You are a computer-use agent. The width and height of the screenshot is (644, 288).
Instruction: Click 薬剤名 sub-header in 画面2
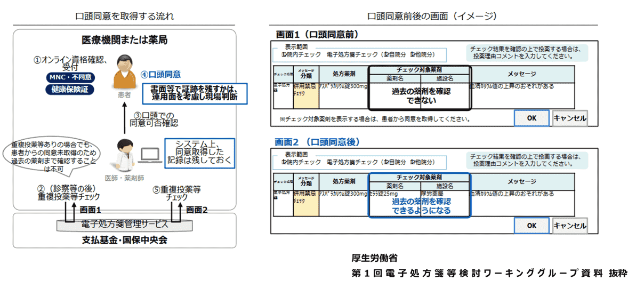tap(394, 186)
